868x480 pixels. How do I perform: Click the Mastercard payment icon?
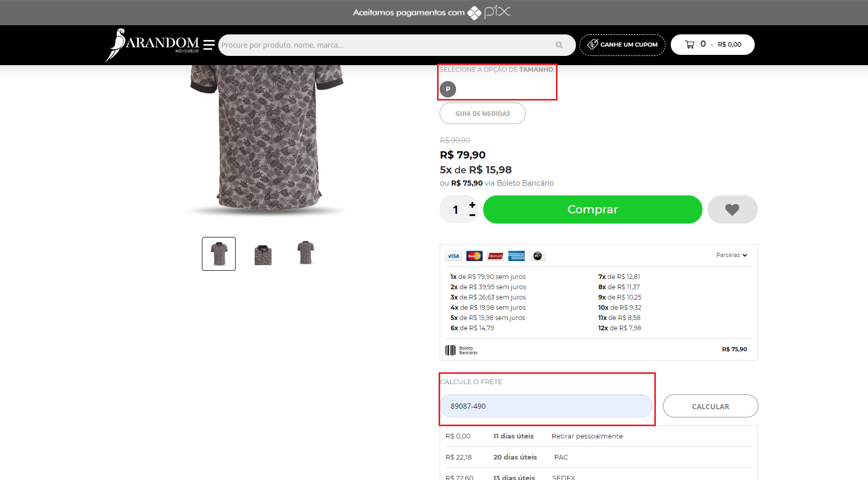click(x=474, y=256)
